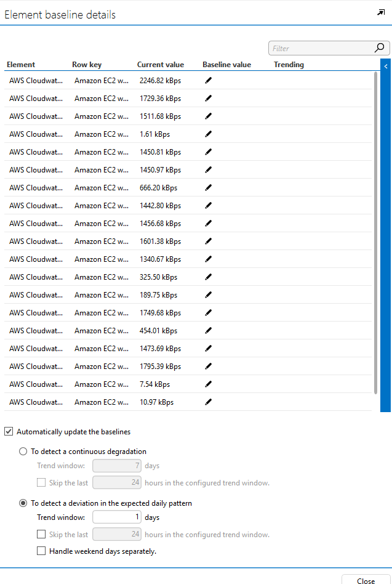Image resolution: width=392 pixels, height=584 pixels.
Task: Click the magnifier search icon in Filter
Action: pyautogui.click(x=379, y=47)
